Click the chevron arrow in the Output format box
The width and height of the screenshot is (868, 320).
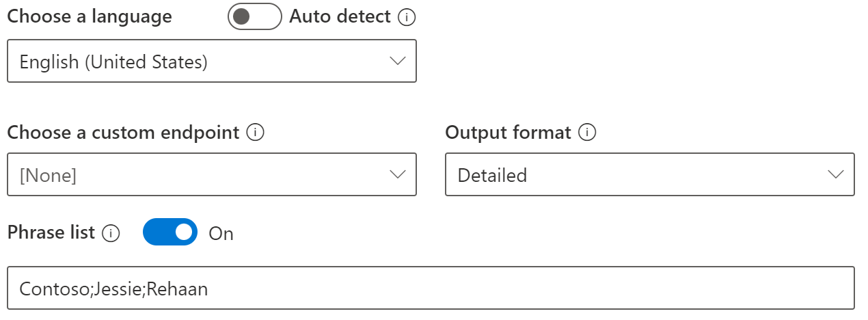[835, 174]
